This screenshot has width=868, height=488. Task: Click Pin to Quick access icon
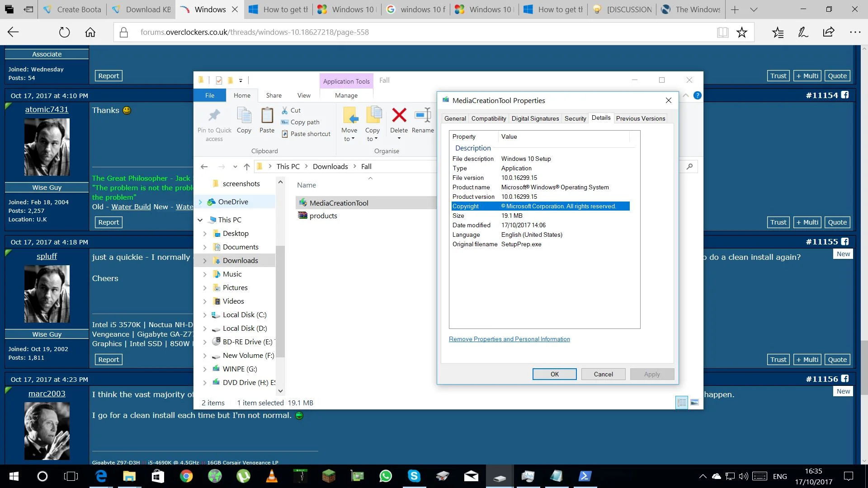click(214, 116)
